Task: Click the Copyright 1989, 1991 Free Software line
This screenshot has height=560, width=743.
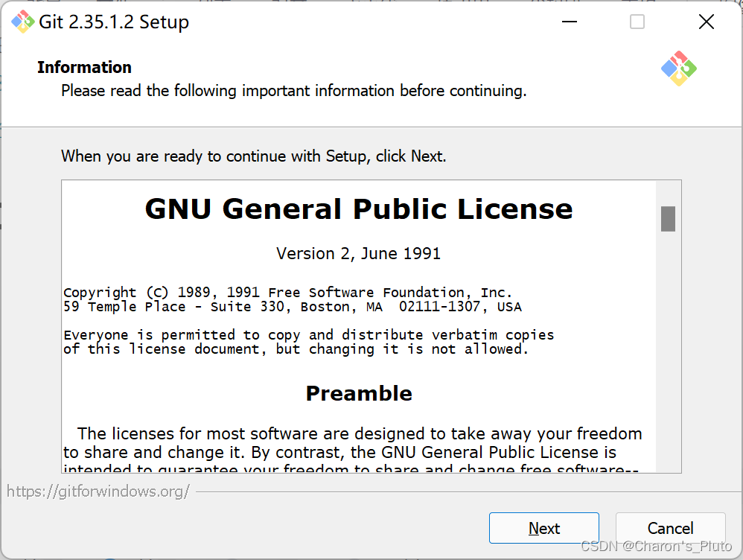Action: (x=288, y=292)
